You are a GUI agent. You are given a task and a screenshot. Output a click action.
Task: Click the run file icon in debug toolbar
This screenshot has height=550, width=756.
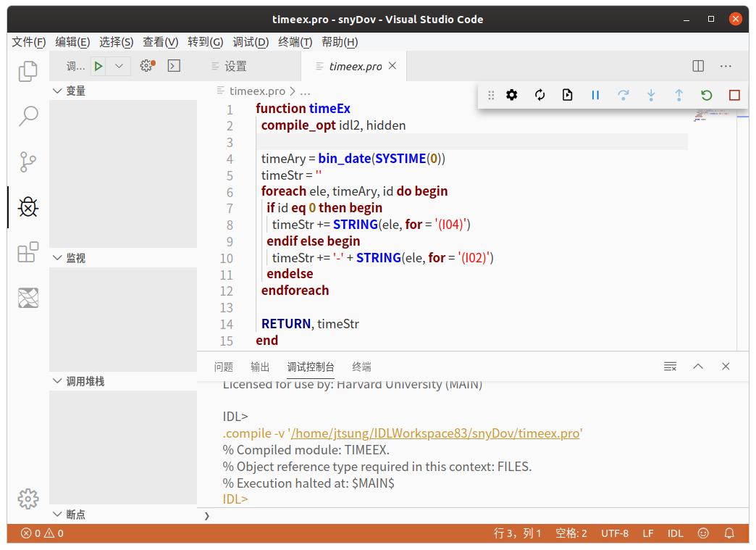(568, 95)
